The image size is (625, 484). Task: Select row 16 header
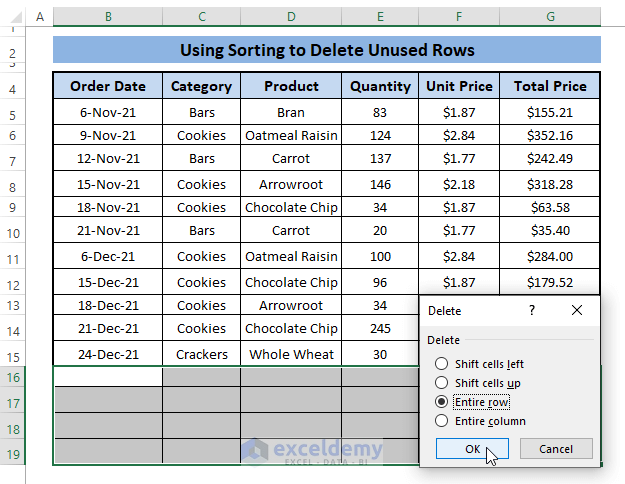[15, 377]
